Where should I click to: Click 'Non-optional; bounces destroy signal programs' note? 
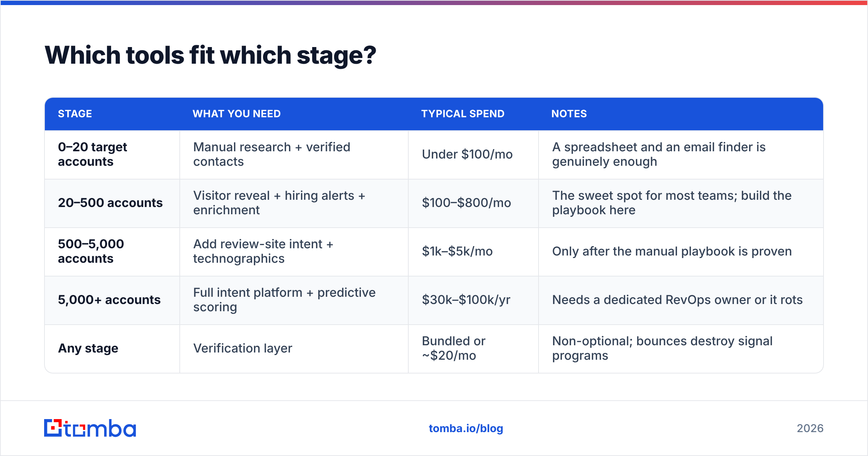pyautogui.click(x=681, y=349)
